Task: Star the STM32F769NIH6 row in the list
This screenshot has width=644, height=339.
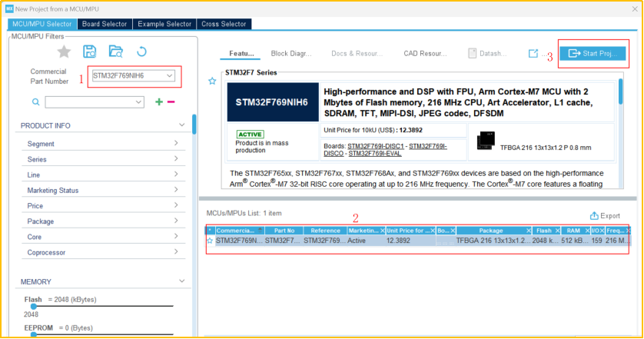Action: point(210,241)
